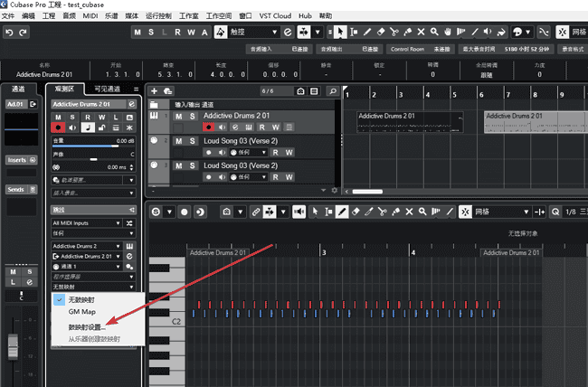Open drum map 无鼓映射 dropdown in inspector

click(93, 287)
